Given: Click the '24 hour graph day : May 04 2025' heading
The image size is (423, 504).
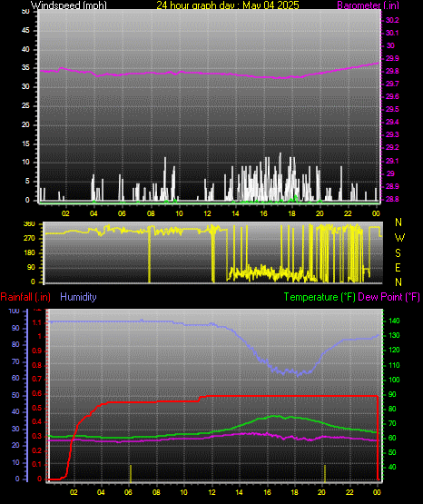Looking at the screenshot, I should (x=228, y=5).
